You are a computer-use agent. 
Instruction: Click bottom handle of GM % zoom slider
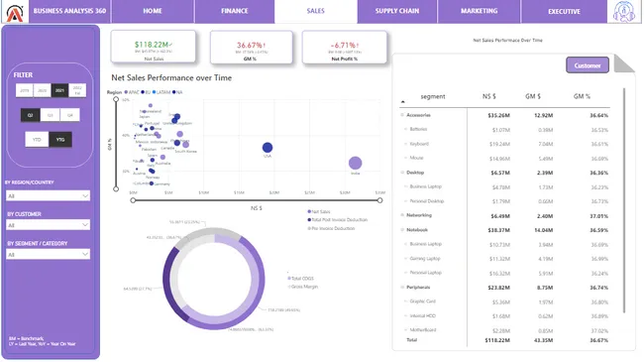(116, 189)
